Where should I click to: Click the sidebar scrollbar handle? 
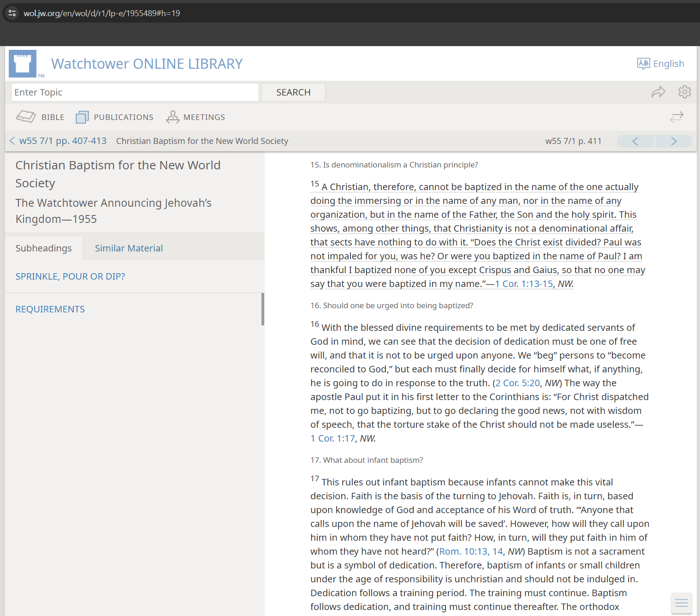tap(262, 309)
